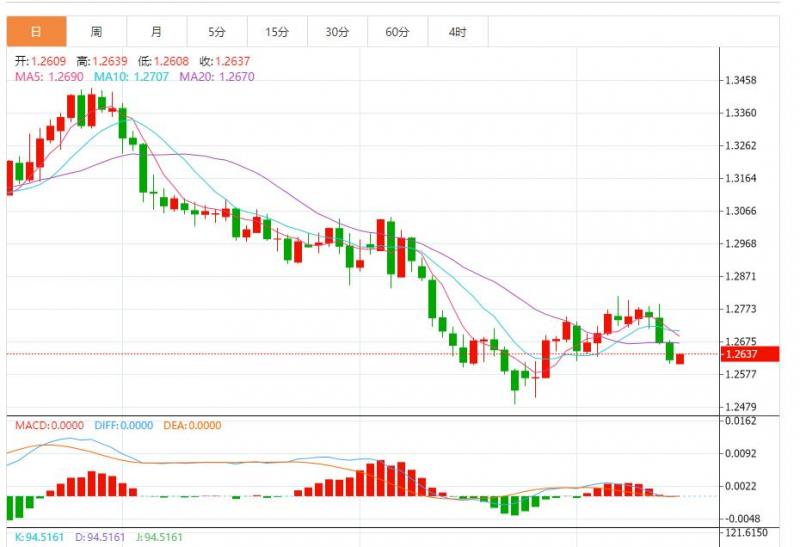Click the closing price 收:1.2637
This screenshot has width=800, height=547.
tap(225, 61)
